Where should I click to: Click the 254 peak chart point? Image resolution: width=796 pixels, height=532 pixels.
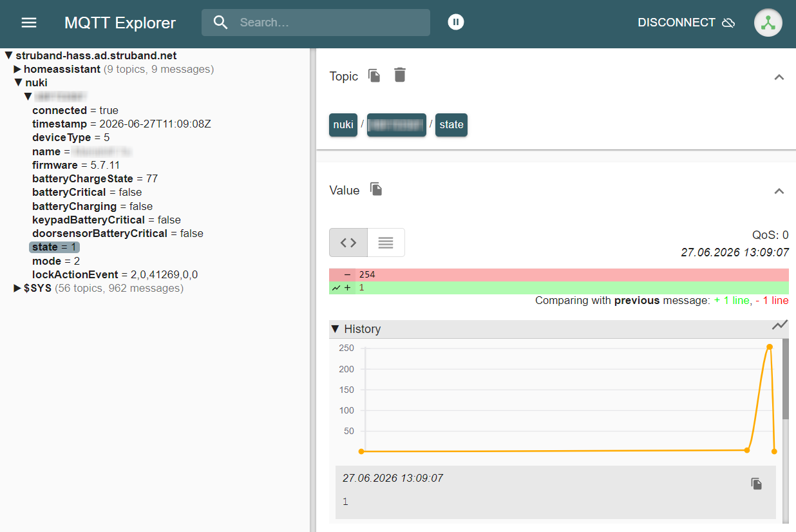[770, 347]
